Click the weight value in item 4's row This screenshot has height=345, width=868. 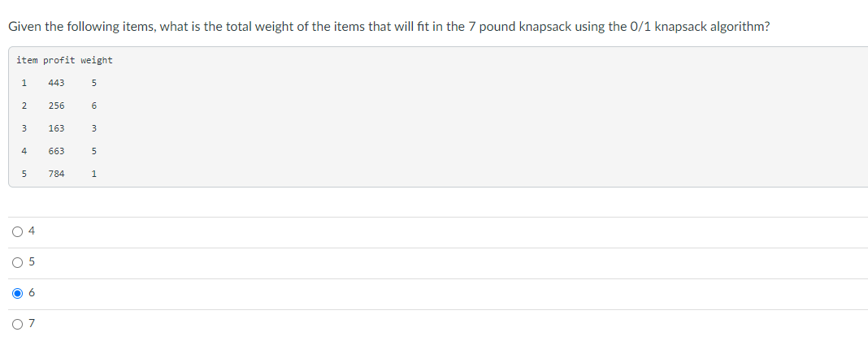(94, 151)
